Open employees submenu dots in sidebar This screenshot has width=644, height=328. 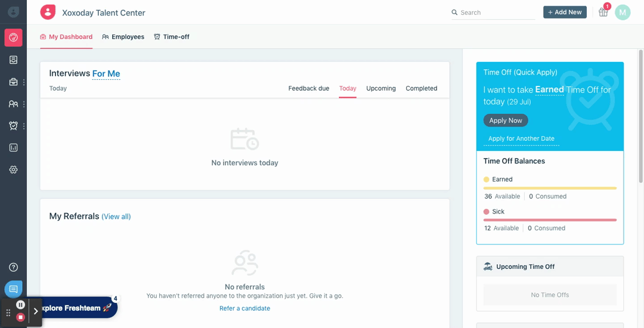pos(24,104)
